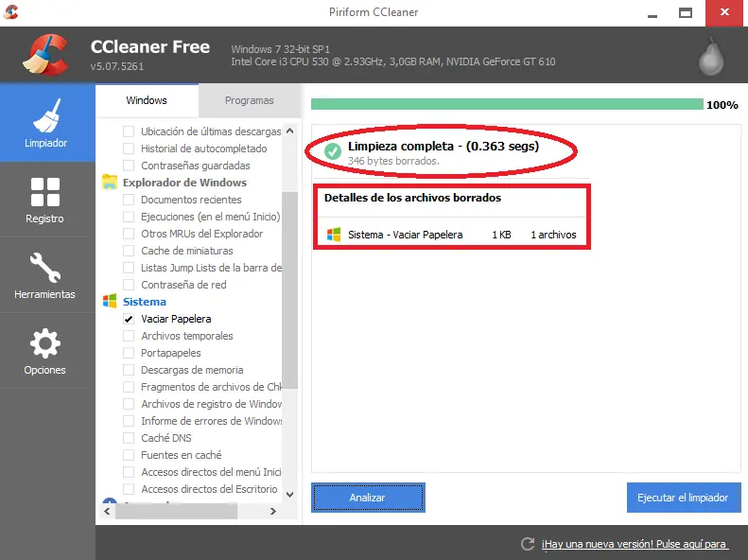Screen dimensions: 748x560
Task: Click the CCleaner title bar app icon
Action: pos(11,11)
